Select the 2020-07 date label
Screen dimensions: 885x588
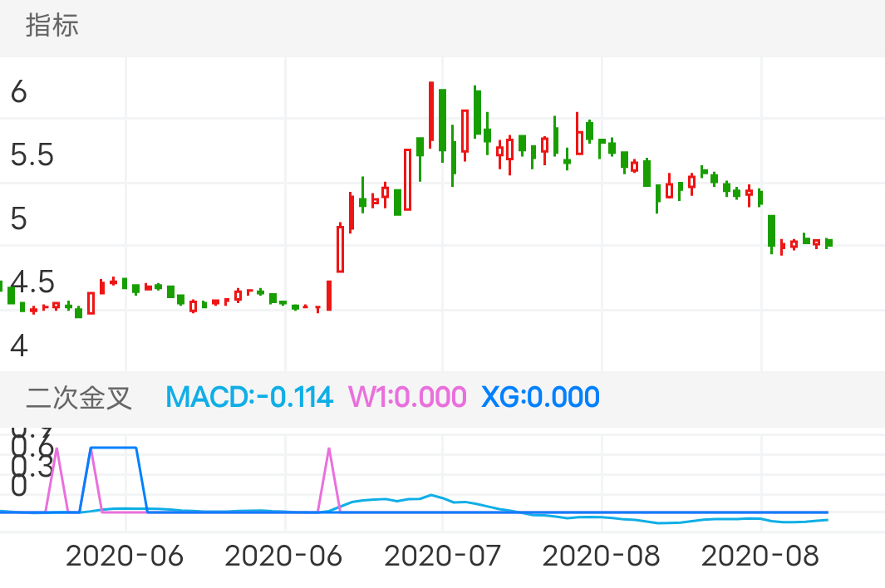coord(443,555)
